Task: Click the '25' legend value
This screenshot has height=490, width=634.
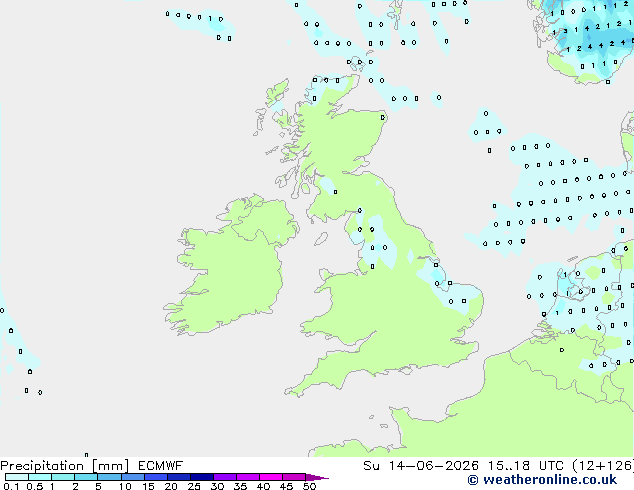Action: pyautogui.click(x=194, y=486)
